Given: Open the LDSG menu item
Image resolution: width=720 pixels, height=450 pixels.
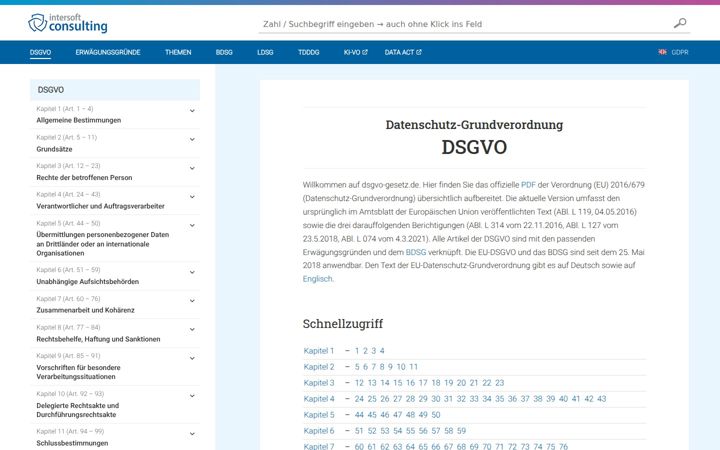Looking at the screenshot, I should pos(265,52).
